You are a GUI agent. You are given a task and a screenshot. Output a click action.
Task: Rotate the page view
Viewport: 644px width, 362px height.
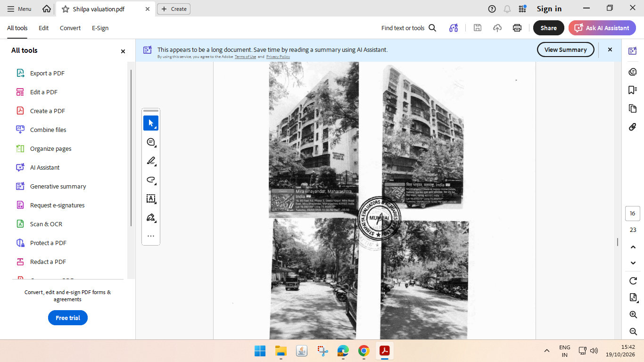633,281
